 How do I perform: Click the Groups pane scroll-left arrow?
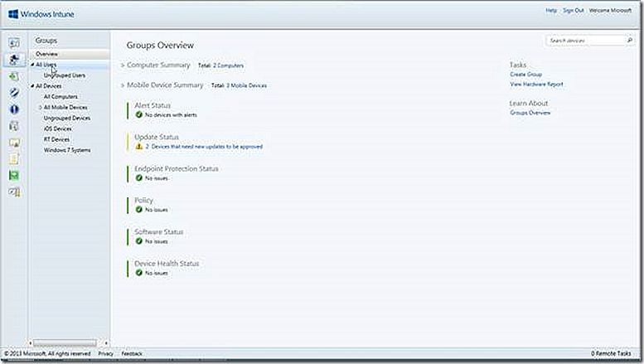[x=31, y=342]
